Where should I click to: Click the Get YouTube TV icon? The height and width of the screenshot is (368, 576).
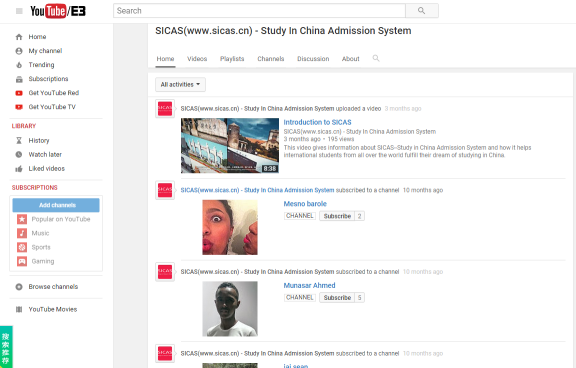[x=19, y=107]
